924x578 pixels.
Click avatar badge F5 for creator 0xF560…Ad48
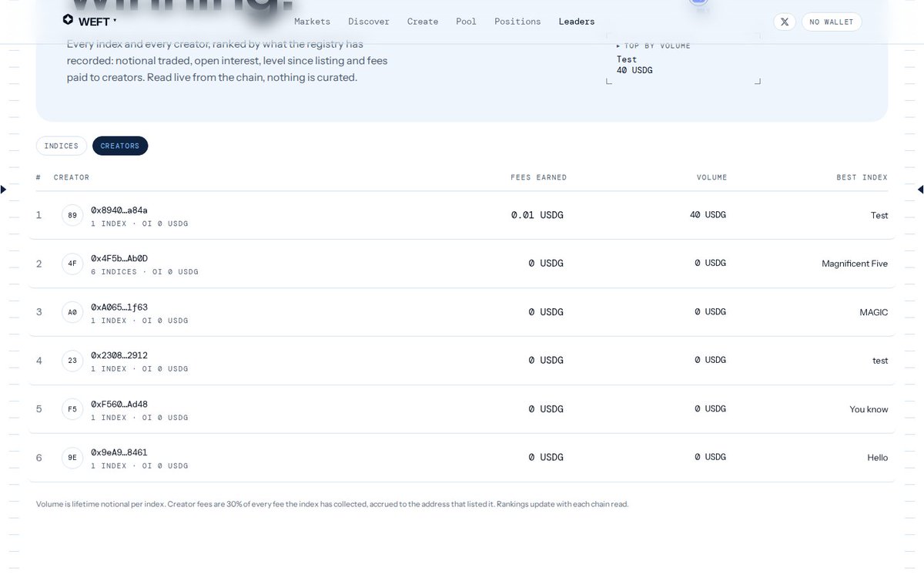(72, 409)
